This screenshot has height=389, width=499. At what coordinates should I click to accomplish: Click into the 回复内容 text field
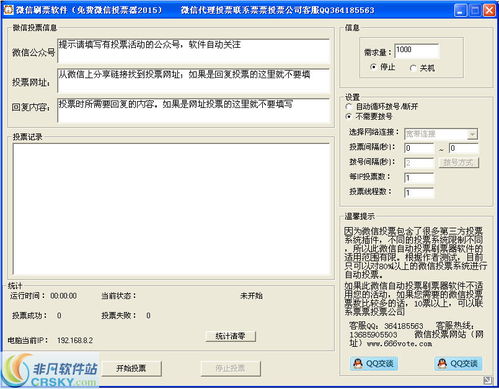tap(194, 110)
